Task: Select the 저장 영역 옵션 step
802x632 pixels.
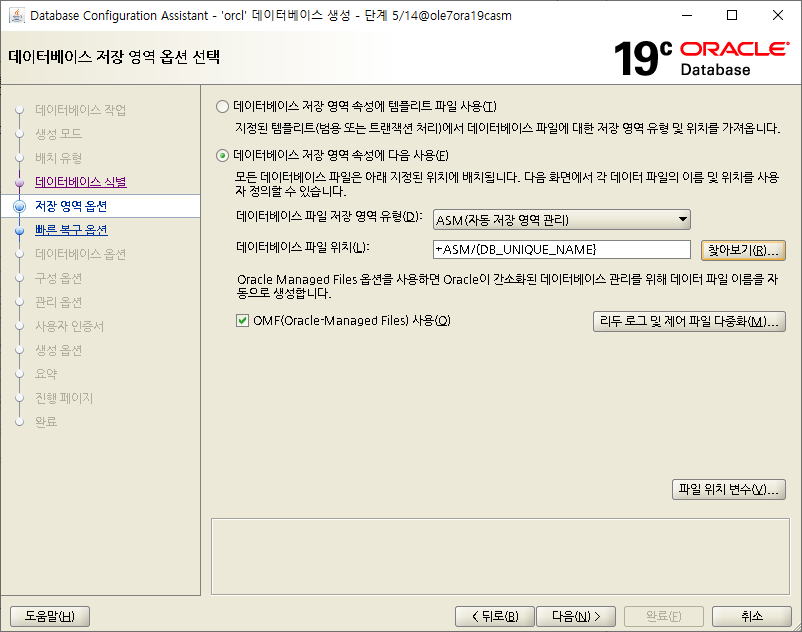Action: coord(71,206)
